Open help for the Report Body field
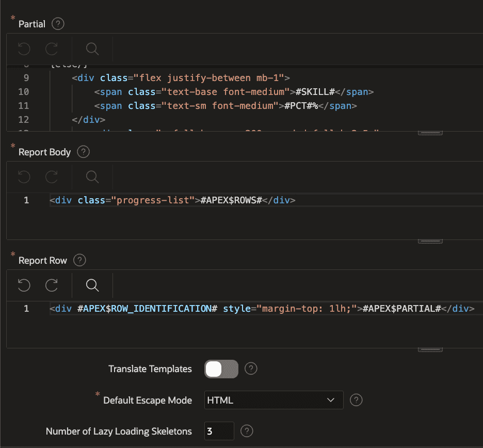Viewport: 483px width, 448px height. (x=85, y=152)
